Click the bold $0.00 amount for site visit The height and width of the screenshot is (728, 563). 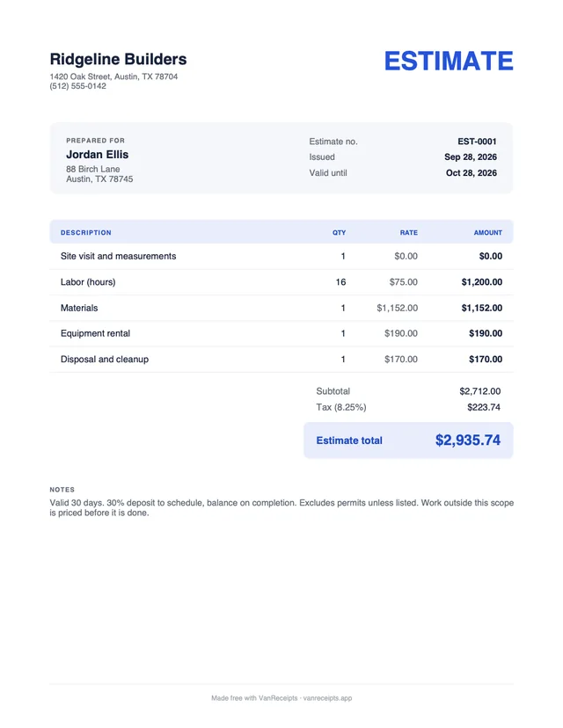491,256
